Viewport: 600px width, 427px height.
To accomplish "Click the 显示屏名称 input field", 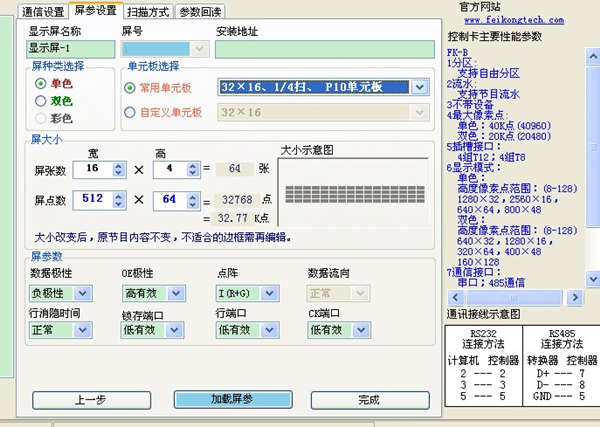I will pyautogui.click(x=71, y=49).
